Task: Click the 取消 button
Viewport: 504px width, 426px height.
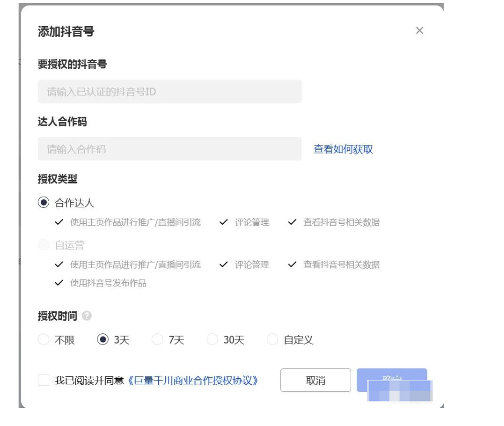Action: click(316, 380)
